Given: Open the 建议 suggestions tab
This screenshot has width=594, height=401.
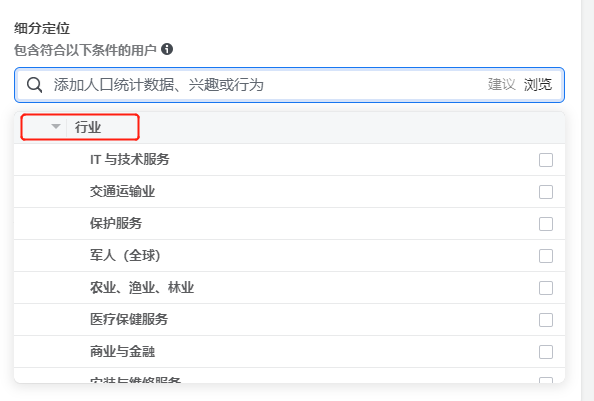Looking at the screenshot, I should click(x=502, y=84).
